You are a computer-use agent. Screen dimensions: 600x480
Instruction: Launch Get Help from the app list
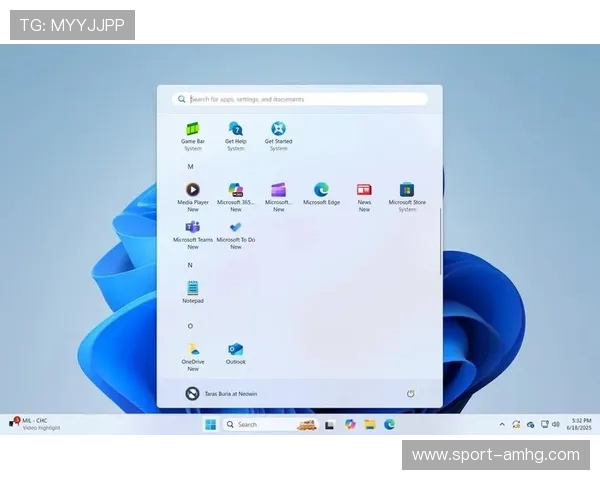(x=235, y=130)
